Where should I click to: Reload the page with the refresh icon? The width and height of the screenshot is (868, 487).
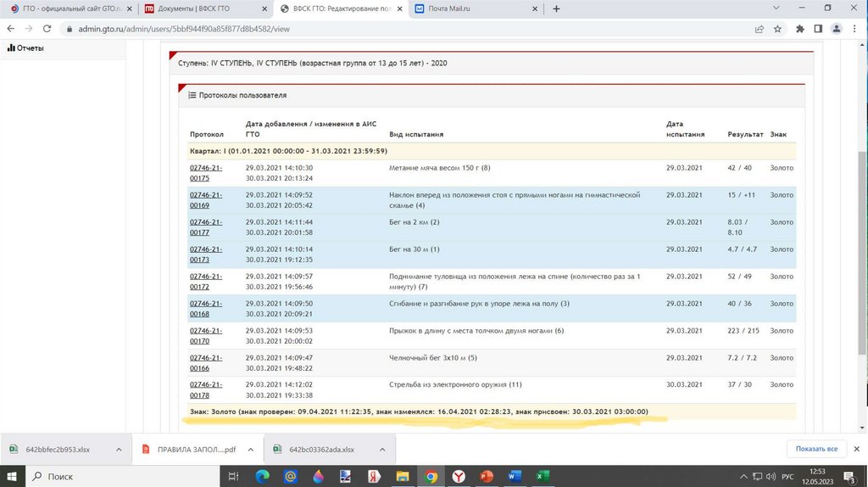pyautogui.click(x=47, y=28)
